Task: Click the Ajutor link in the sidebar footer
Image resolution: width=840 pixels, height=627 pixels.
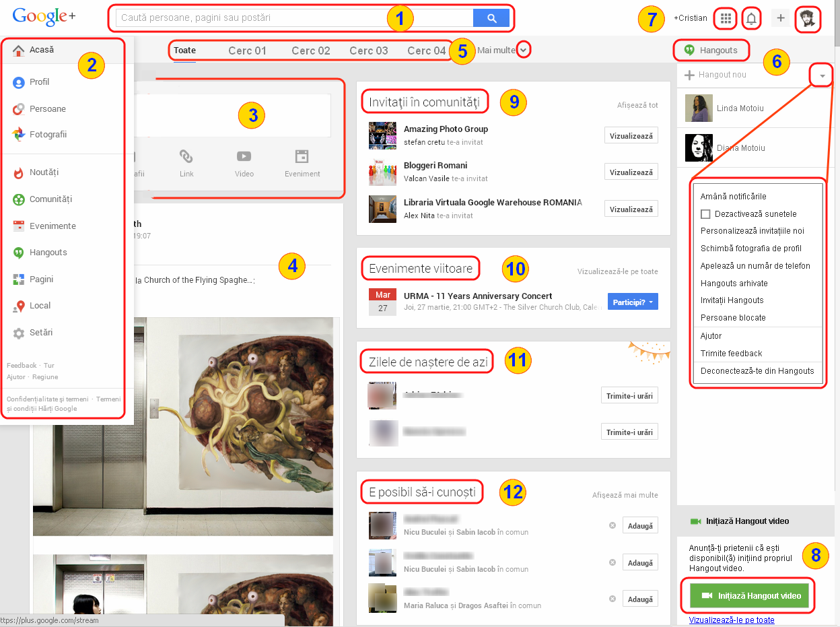Action: click(15, 377)
